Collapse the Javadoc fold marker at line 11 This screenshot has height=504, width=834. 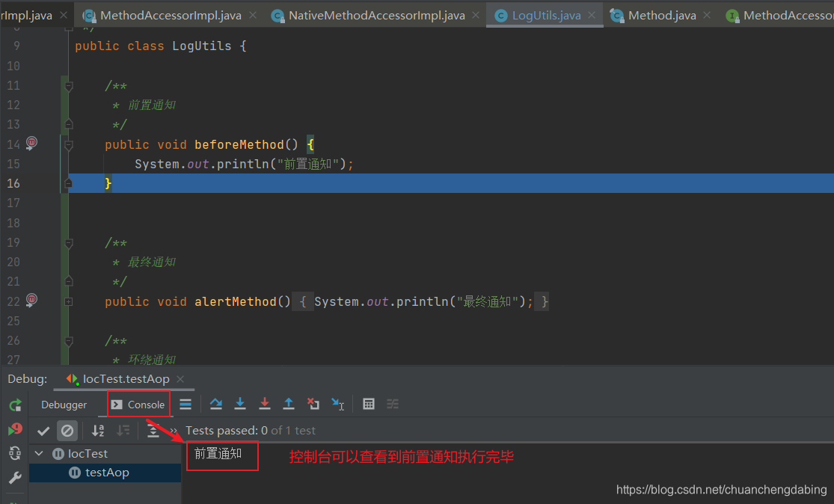click(69, 85)
